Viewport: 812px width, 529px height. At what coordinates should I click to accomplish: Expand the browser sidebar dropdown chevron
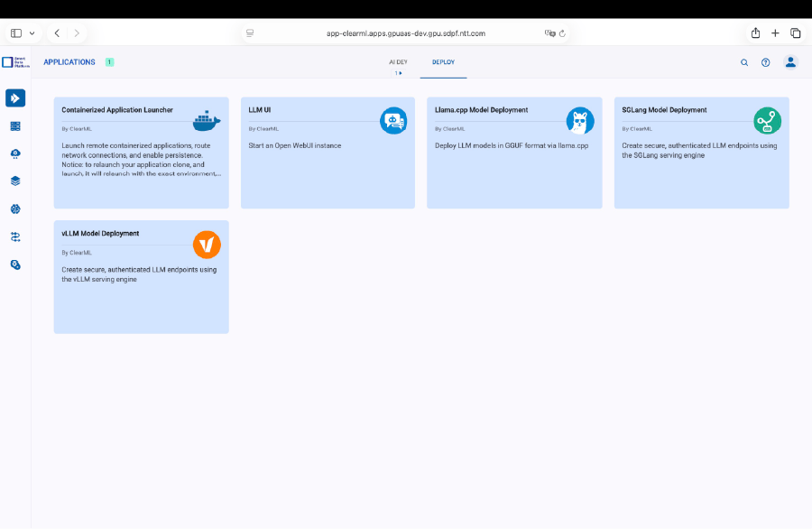point(32,33)
